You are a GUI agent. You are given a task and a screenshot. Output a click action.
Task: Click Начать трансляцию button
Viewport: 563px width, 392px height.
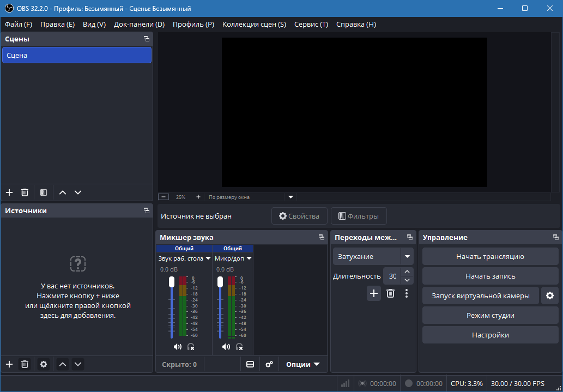pyautogui.click(x=490, y=257)
